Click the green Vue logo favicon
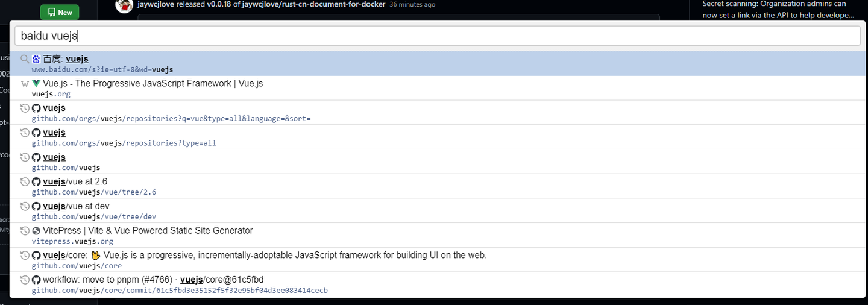 (36, 84)
